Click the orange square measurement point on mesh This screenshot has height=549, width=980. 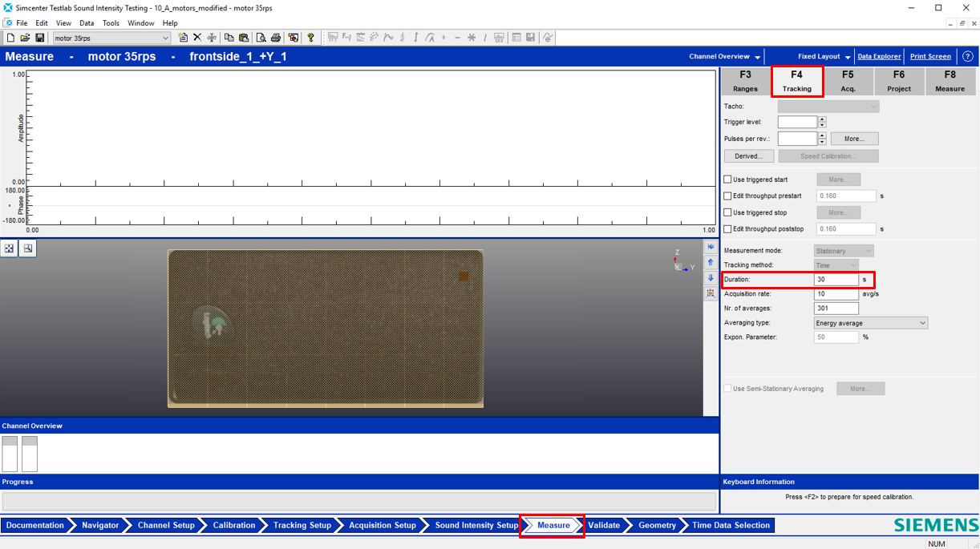(464, 277)
